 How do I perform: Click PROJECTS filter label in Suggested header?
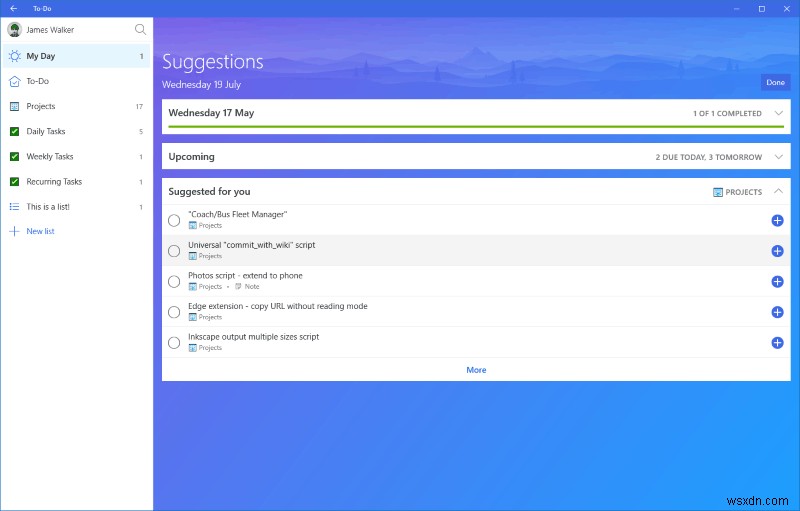coord(743,192)
